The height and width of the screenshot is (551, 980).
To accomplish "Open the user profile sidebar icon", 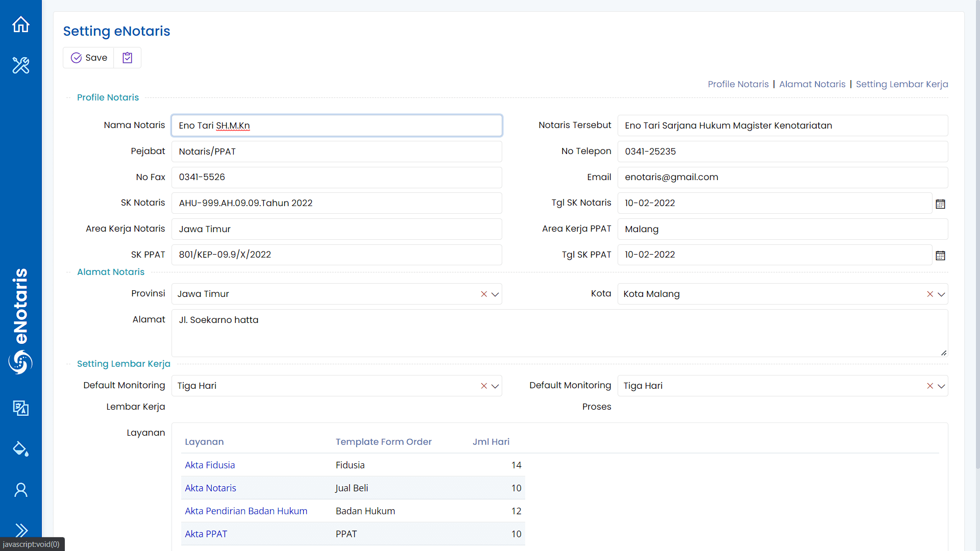I will (21, 490).
